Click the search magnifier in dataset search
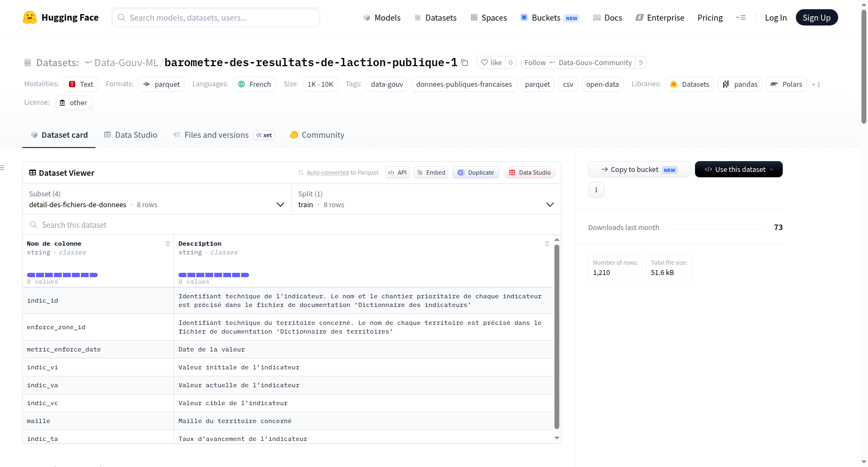 (34, 225)
